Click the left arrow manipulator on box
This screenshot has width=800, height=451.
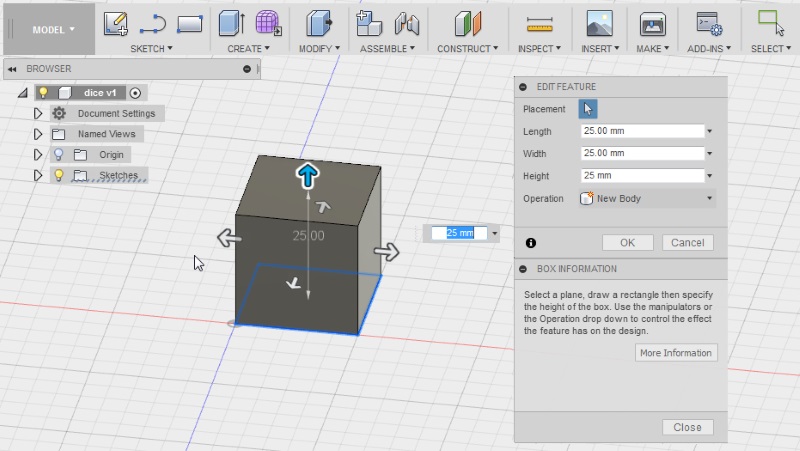[x=229, y=238]
